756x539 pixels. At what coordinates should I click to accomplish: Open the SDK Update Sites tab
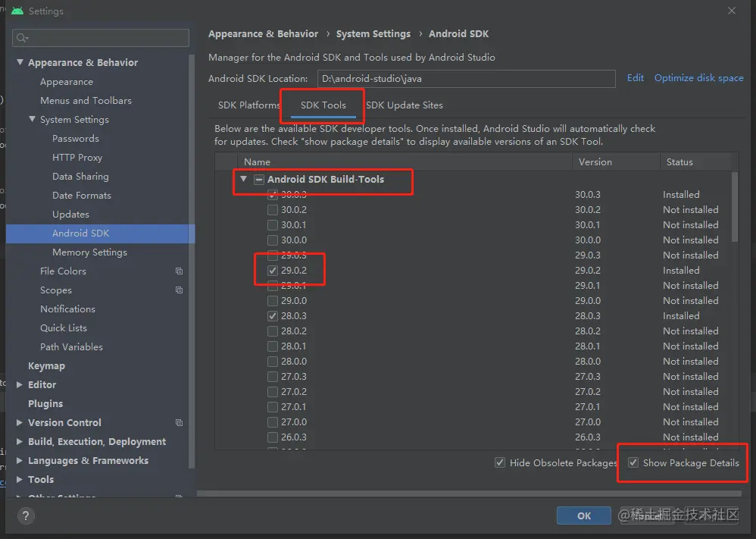click(x=405, y=105)
